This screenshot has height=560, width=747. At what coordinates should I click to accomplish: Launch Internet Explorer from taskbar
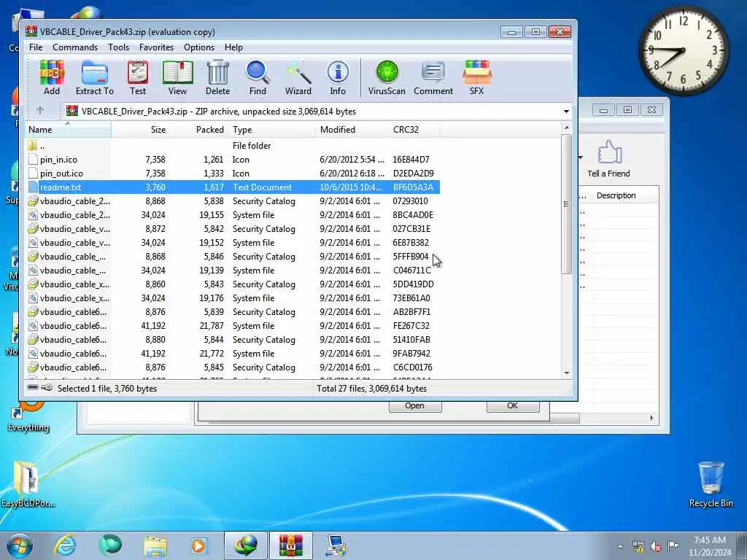(65, 545)
